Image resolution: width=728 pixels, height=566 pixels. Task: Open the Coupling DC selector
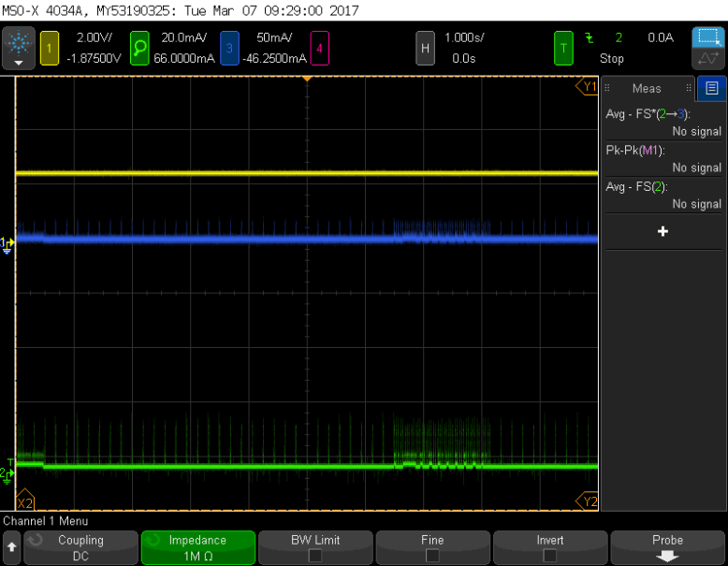click(80, 547)
